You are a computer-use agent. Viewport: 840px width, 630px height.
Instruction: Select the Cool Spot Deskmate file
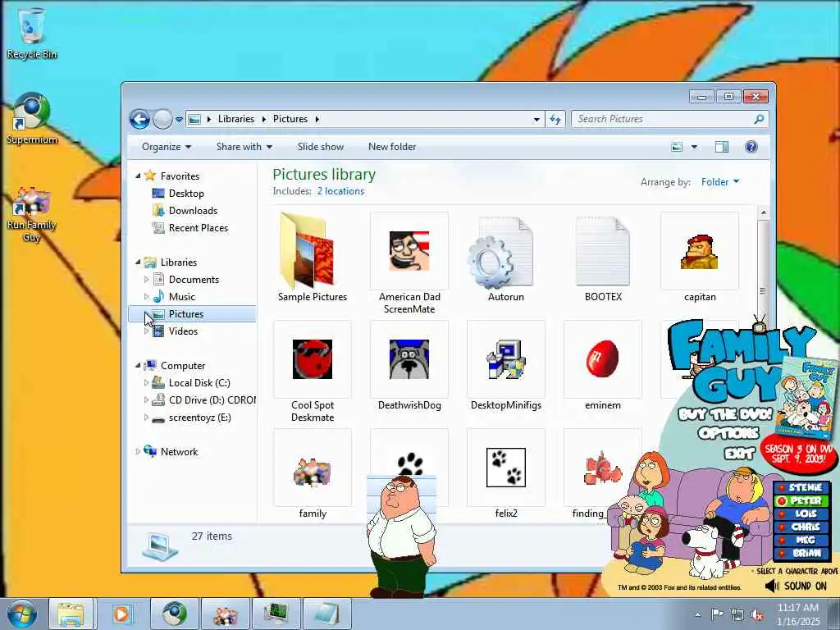tap(313, 371)
